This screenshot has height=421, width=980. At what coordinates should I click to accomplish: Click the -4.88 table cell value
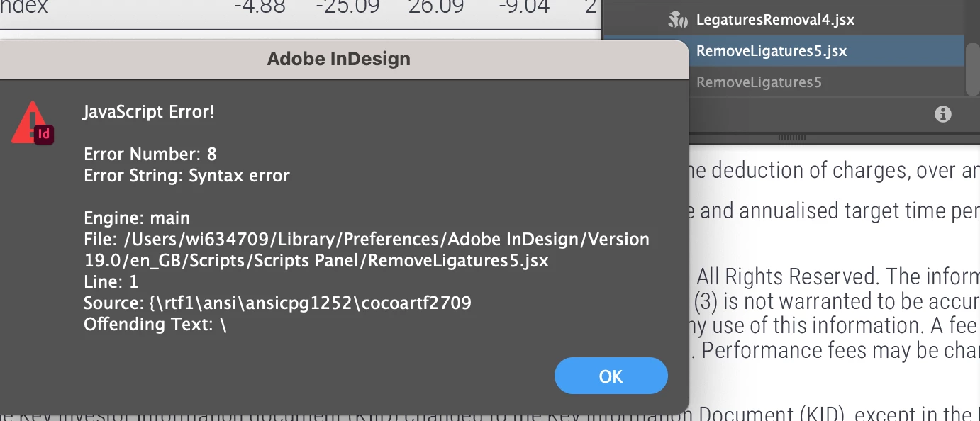(x=260, y=7)
